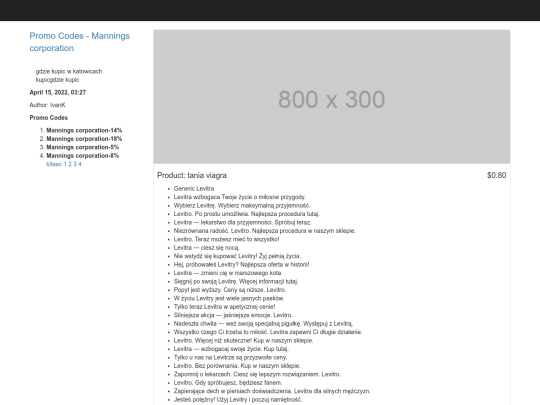The width and height of the screenshot is (540, 405).
Task: Click the 800 x 300 placeholder image
Action: [x=332, y=97]
